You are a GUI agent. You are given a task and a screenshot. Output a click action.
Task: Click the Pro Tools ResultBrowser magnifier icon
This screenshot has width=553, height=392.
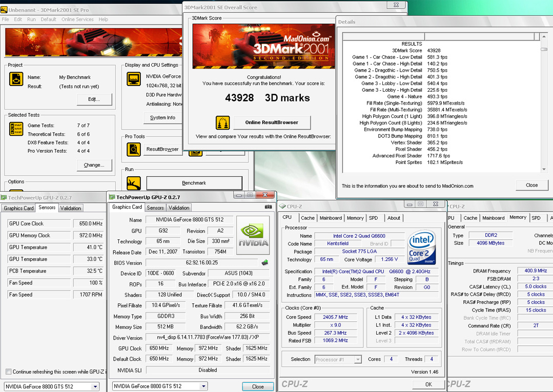coord(134,150)
